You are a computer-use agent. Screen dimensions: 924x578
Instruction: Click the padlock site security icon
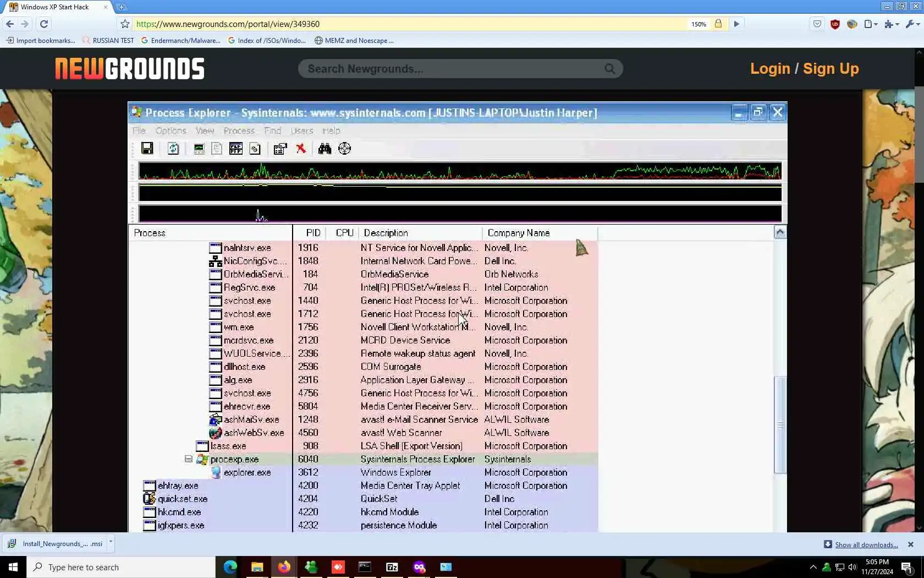coord(718,24)
